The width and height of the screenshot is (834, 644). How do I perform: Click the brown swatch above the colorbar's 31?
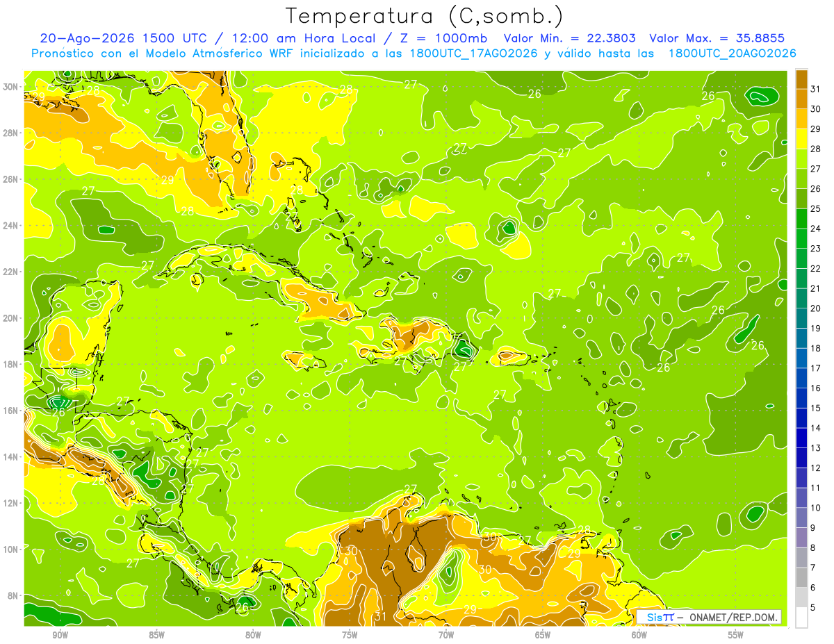pyautogui.click(x=801, y=79)
